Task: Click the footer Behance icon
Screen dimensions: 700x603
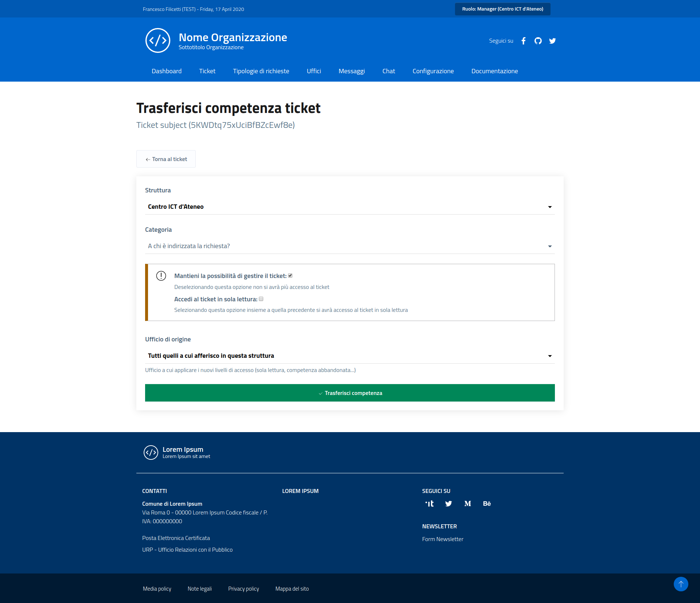Action: coord(487,504)
